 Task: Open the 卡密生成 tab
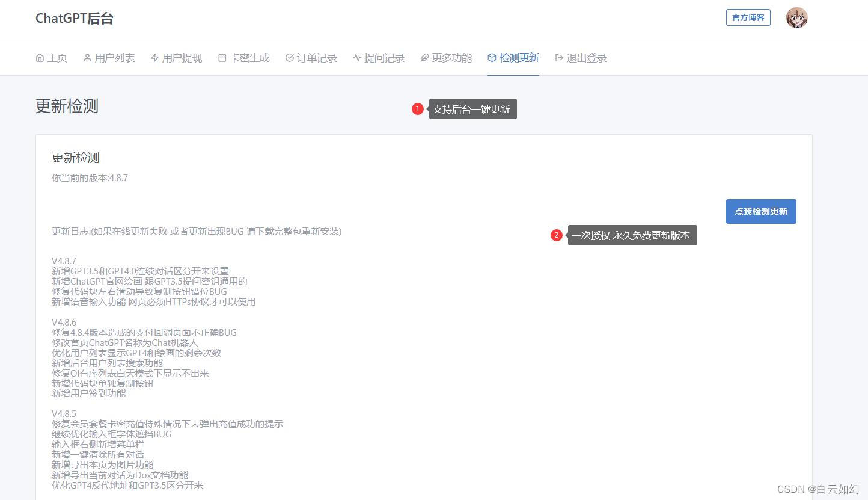[243, 58]
